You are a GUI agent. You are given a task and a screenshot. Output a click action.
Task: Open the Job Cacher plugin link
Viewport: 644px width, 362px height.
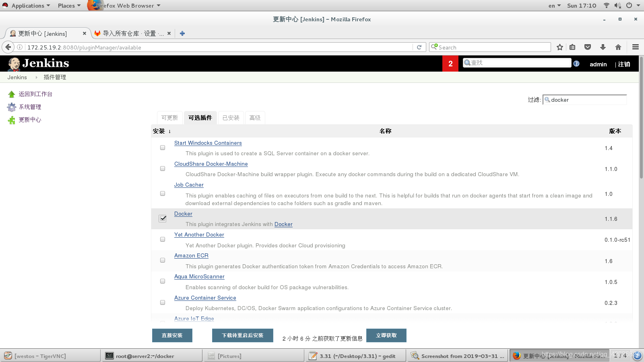point(189,185)
